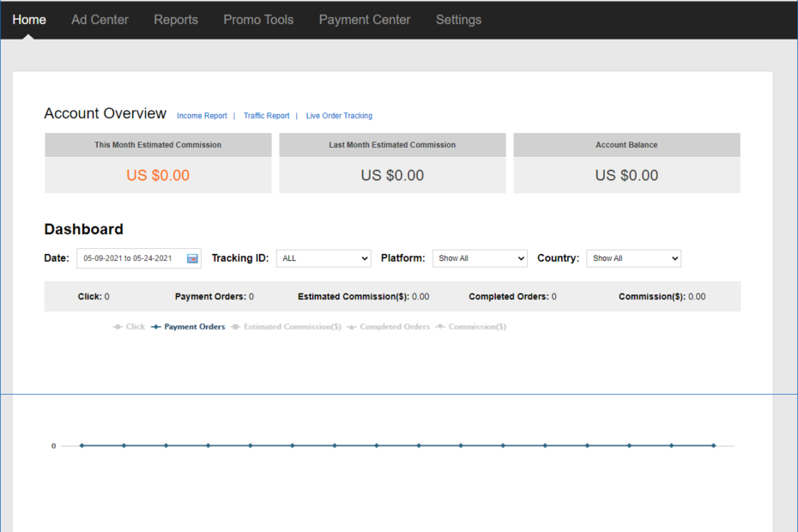Go to the Home tab
Viewport: 798px width, 532px height.
29,20
